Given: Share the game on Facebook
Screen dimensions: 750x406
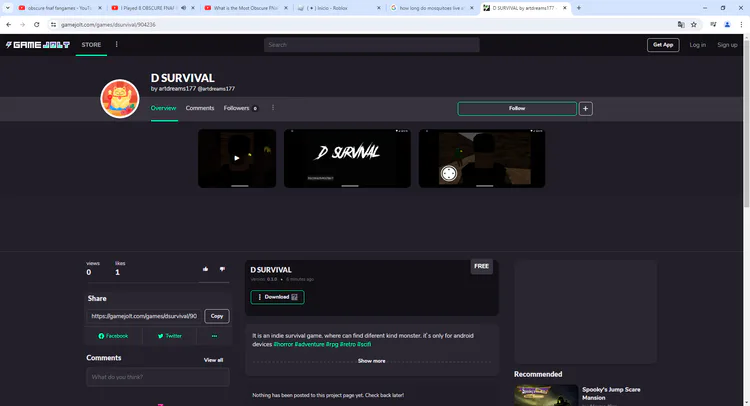Looking at the screenshot, I should pos(113,336).
